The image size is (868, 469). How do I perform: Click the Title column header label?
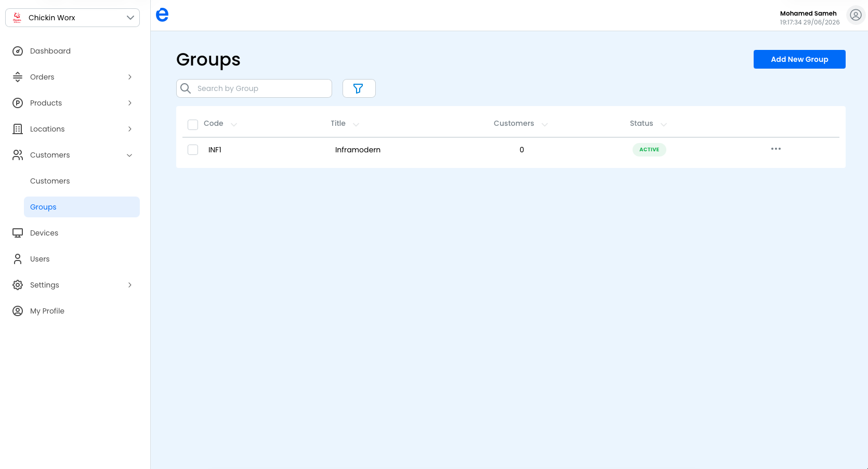(338, 123)
